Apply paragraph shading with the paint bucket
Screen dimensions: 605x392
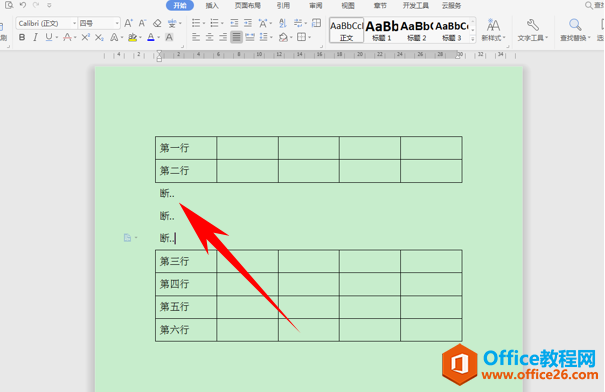pos(283,37)
